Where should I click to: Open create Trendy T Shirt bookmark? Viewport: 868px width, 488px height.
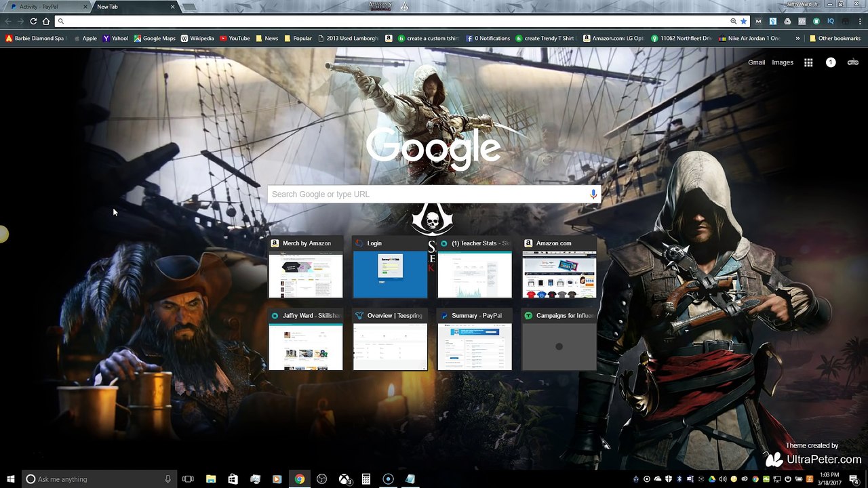click(546, 38)
